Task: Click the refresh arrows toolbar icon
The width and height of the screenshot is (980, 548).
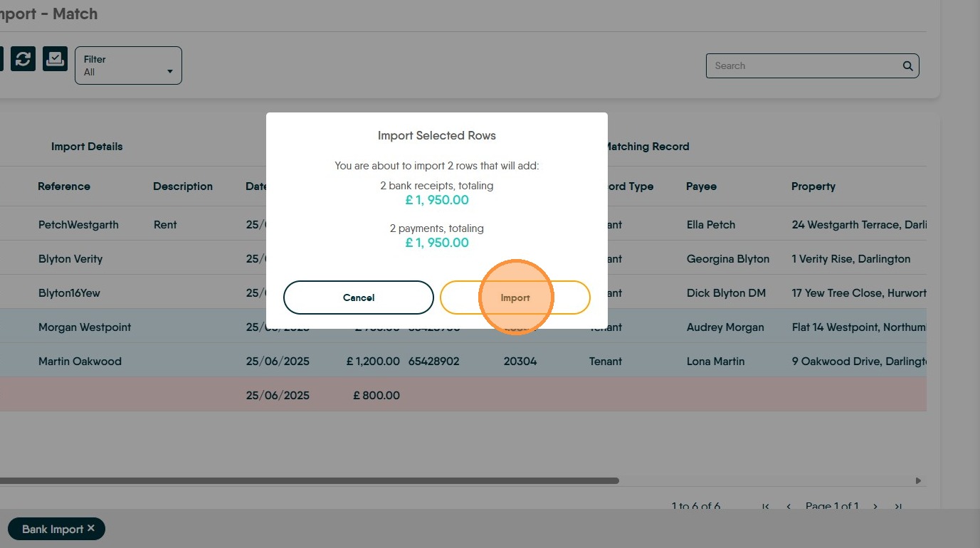Action: [23, 59]
